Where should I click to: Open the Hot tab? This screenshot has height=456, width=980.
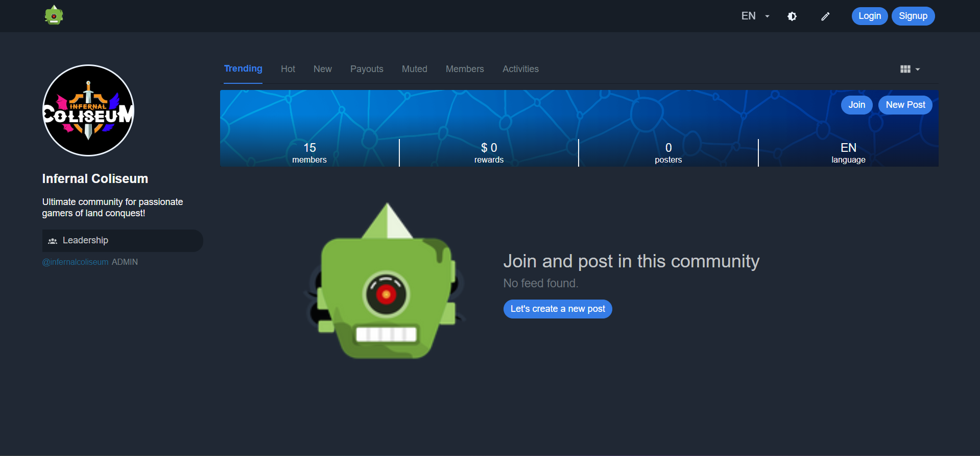tap(288, 69)
